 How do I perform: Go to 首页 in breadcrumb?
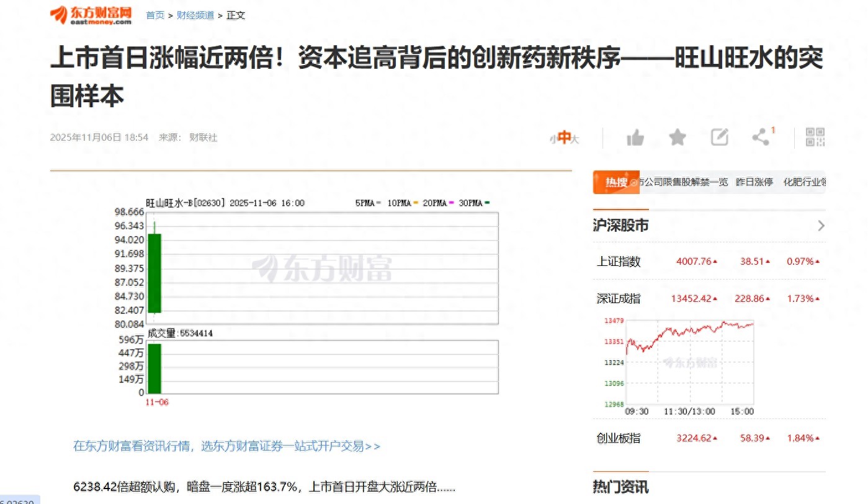point(155,15)
